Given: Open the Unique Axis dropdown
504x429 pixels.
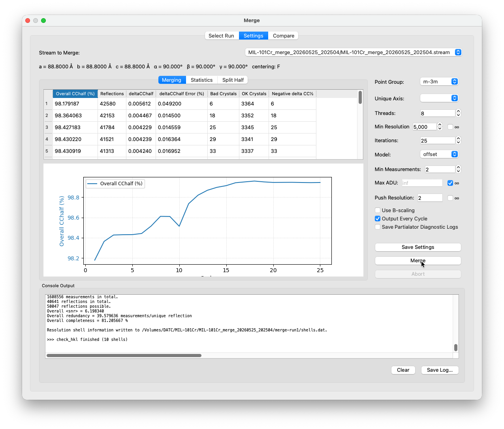Looking at the screenshot, I should pyautogui.click(x=439, y=98).
